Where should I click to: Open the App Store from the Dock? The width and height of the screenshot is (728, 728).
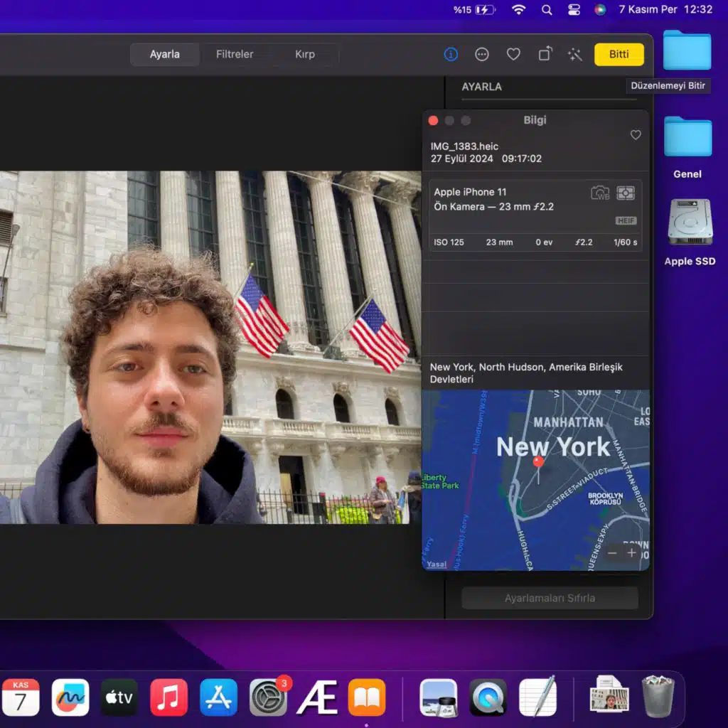pos(218,697)
